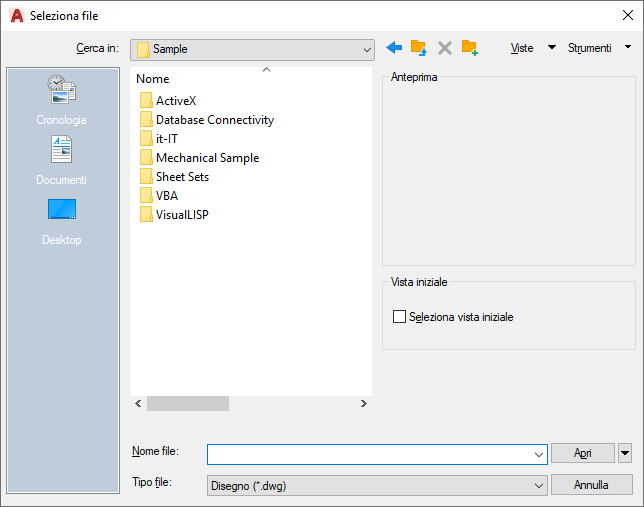Click the scroll left arrow
The image size is (644, 507).
138,403
